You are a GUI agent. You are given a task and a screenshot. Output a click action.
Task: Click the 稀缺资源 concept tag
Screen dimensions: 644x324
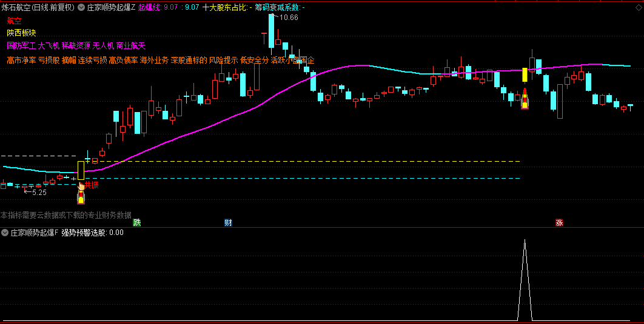click(x=76, y=45)
